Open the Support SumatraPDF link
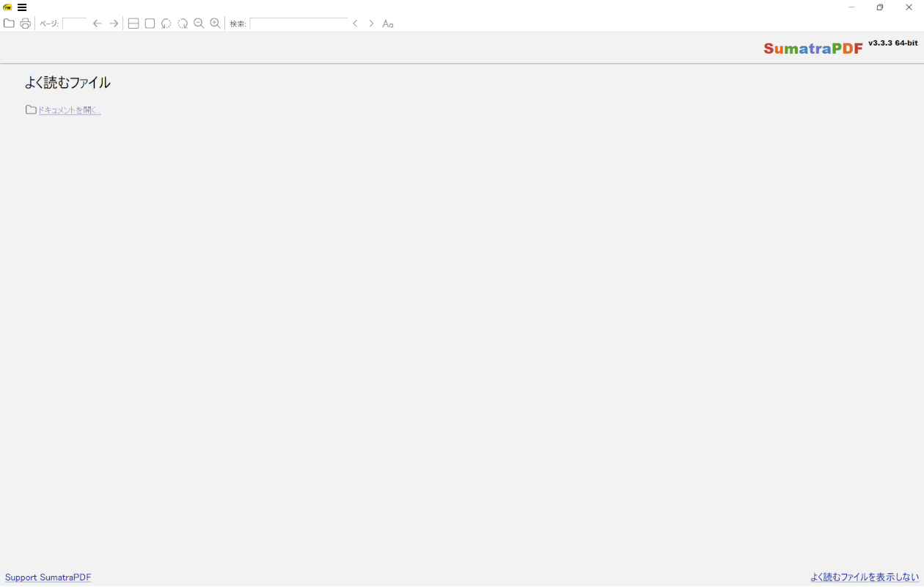 click(48, 577)
